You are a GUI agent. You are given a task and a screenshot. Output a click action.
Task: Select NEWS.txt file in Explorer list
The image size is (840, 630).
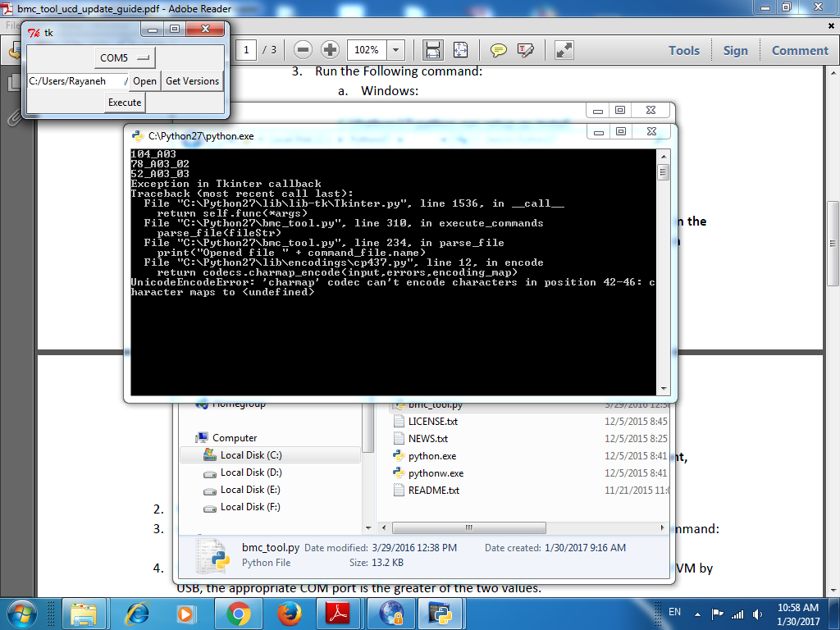pos(428,438)
